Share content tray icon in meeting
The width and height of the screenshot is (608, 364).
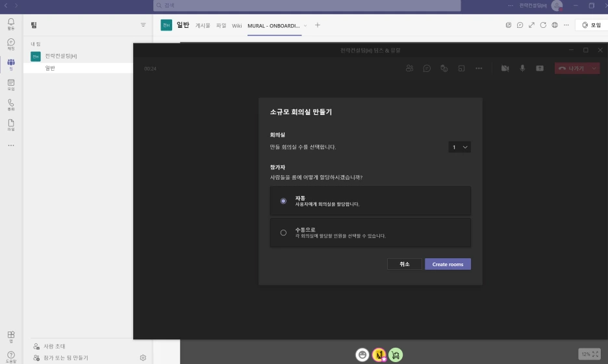[540, 69]
